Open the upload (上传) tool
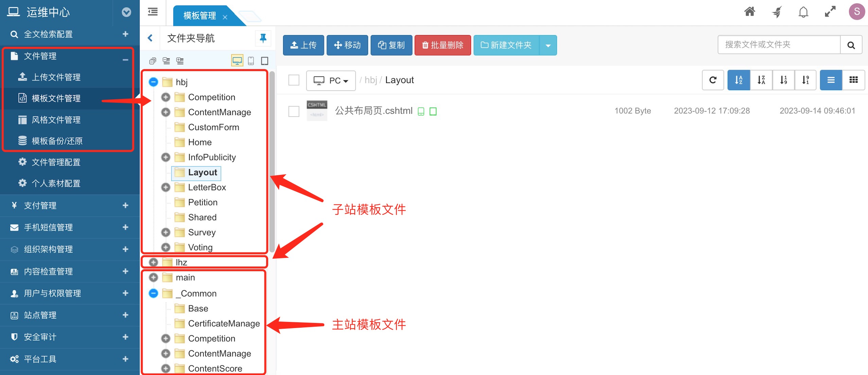 [303, 45]
